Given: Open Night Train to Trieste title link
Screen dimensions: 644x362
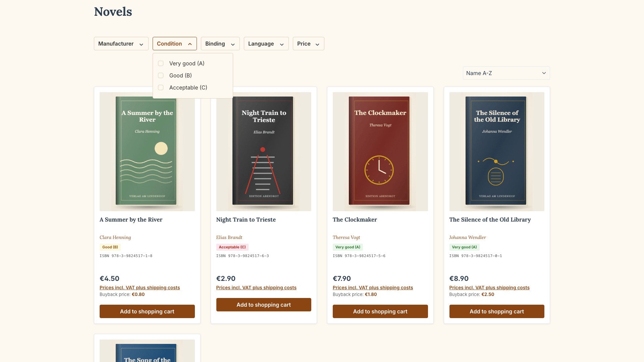Looking at the screenshot, I should tap(246, 220).
